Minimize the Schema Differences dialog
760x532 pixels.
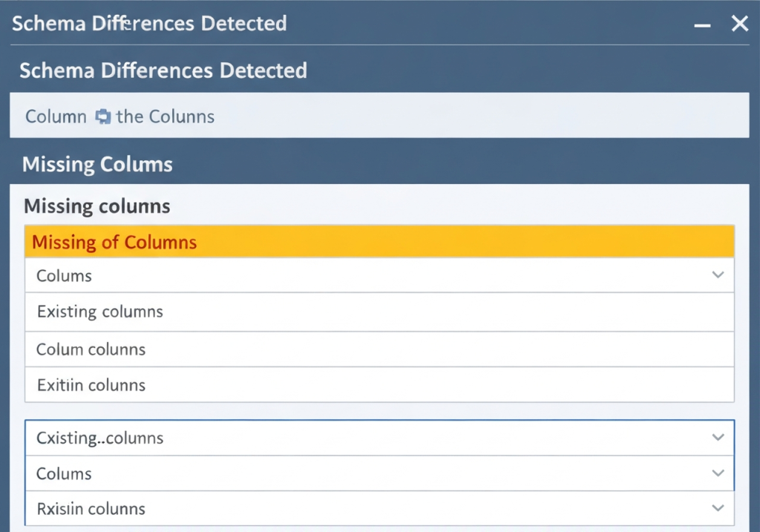click(701, 24)
